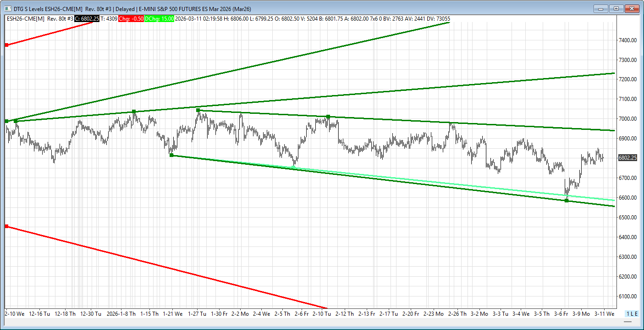Viewport: 644px width, 330px height.
Task: Click the '1 L E' indicator box
Action: (x=632, y=314)
